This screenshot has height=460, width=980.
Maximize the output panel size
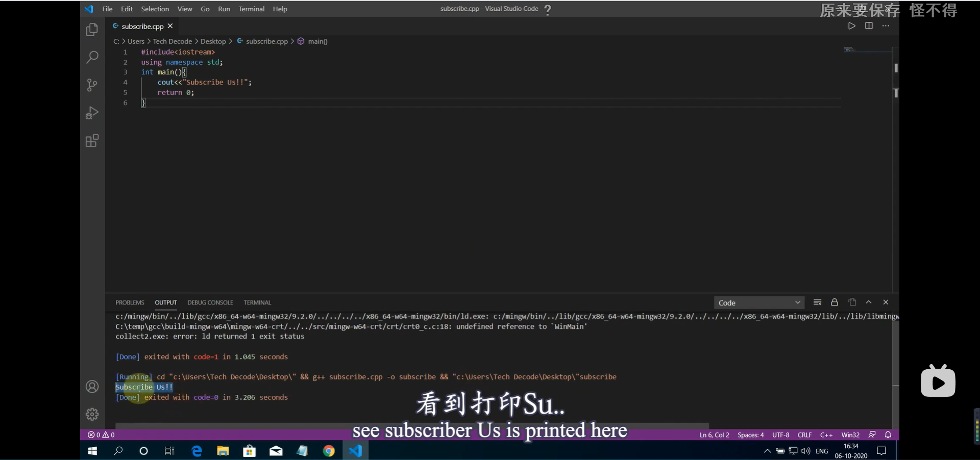click(869, 302)
